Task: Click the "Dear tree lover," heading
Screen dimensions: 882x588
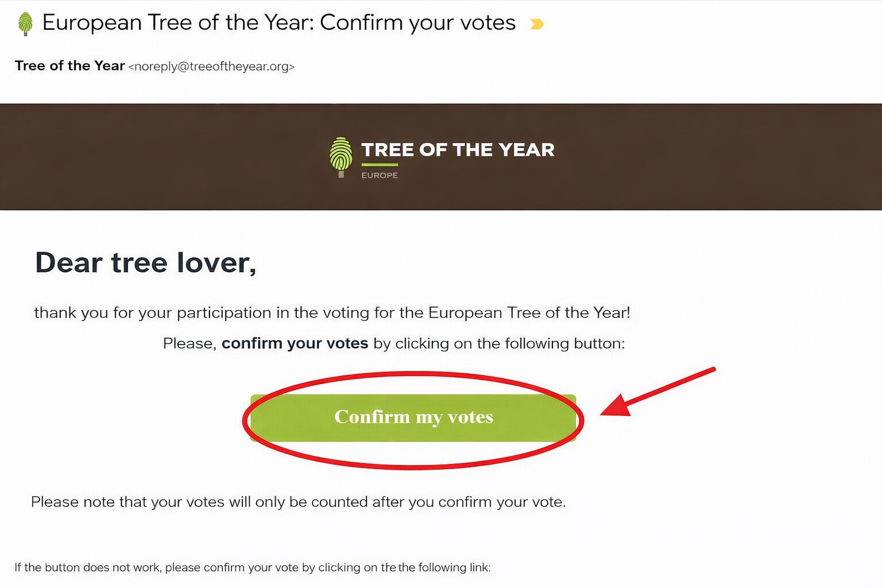Action: click(145, 263)
